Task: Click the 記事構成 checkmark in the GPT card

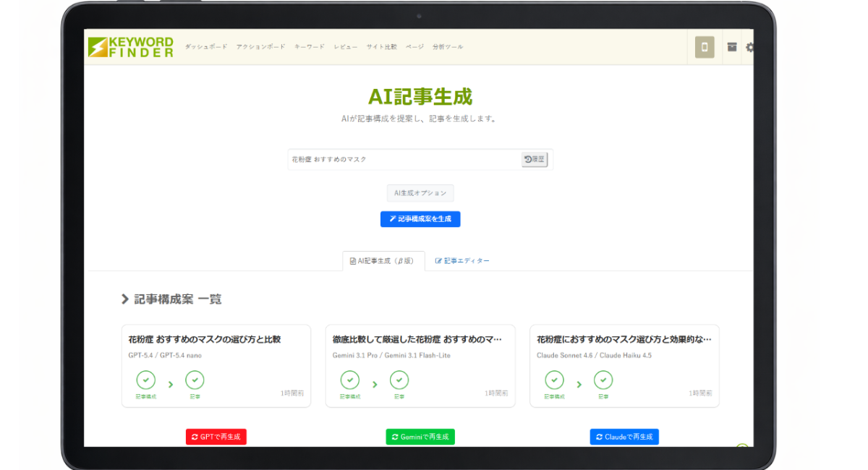Action: (146, 380)
